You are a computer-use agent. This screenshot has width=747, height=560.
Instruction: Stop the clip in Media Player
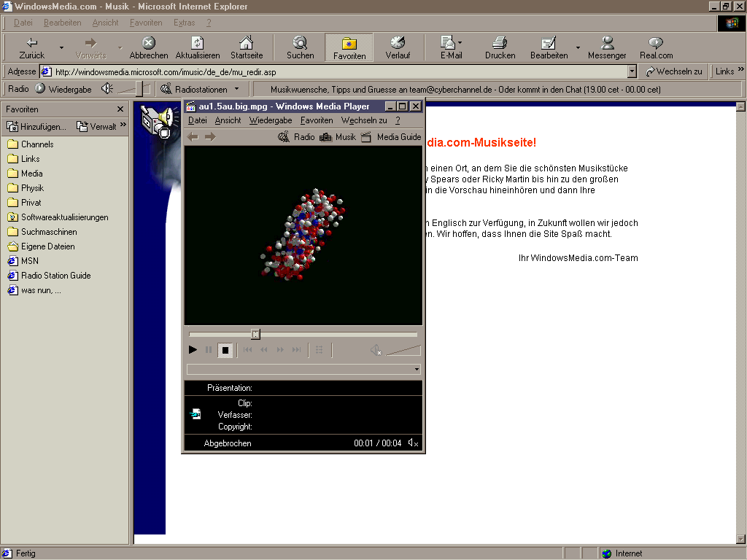coord(225,350)
